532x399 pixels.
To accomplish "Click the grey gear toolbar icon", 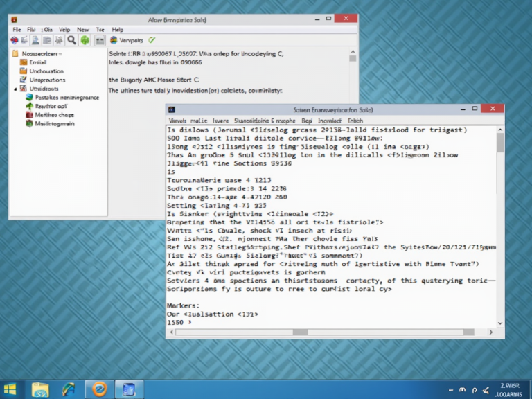I will coord(59,40).
